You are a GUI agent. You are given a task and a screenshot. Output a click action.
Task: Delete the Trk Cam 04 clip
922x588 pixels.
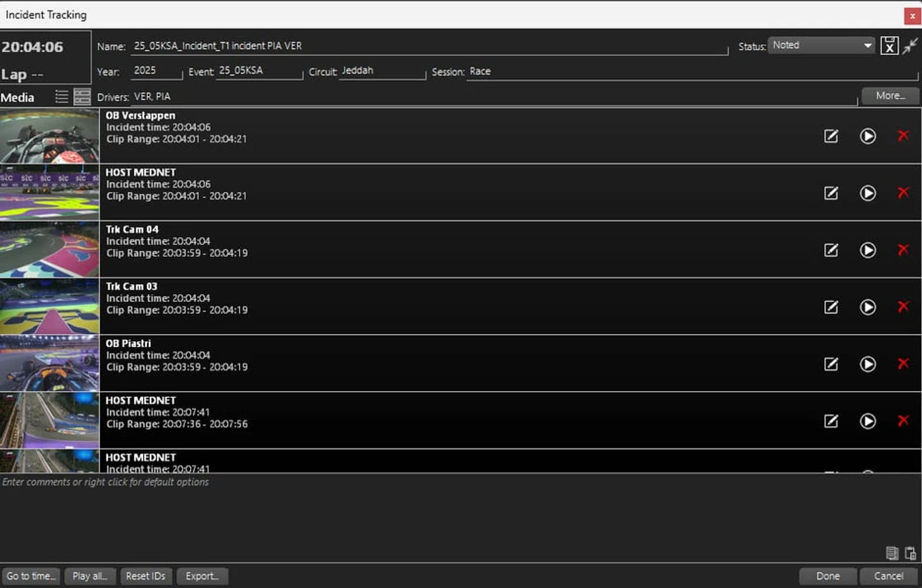click(903, 249)
